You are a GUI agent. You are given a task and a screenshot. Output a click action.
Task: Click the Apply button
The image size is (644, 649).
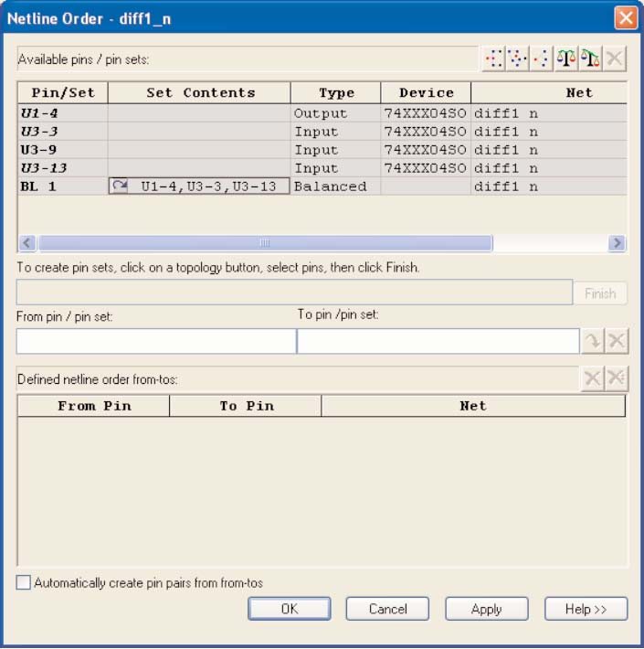click(486, 609)
